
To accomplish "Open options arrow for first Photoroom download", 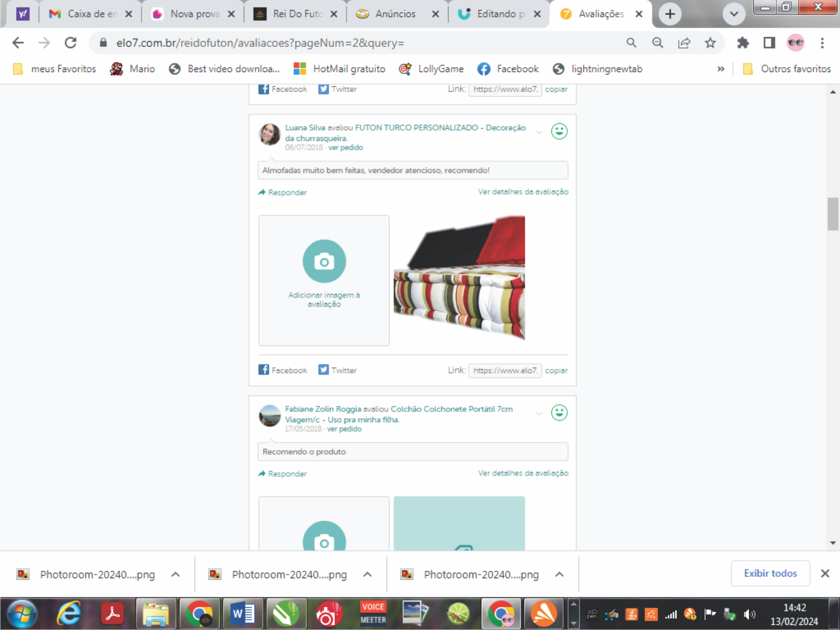I will (175, 575).
